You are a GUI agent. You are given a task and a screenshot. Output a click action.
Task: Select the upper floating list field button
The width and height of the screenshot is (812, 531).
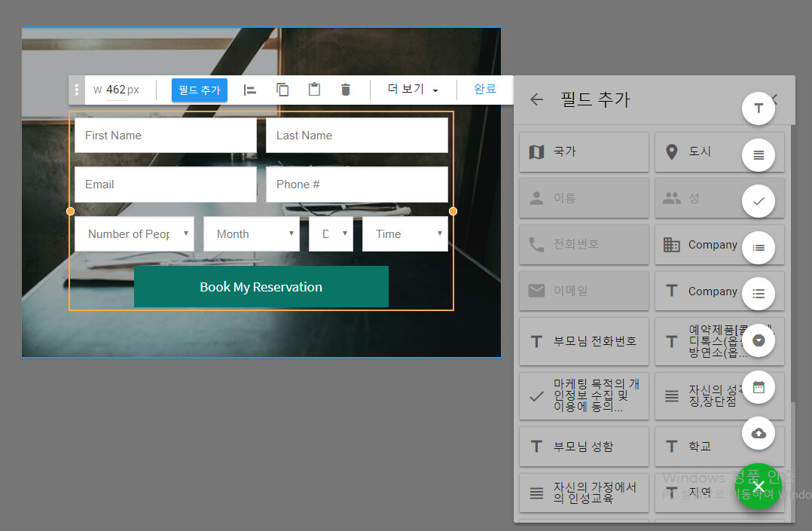[x=758, y=248]
